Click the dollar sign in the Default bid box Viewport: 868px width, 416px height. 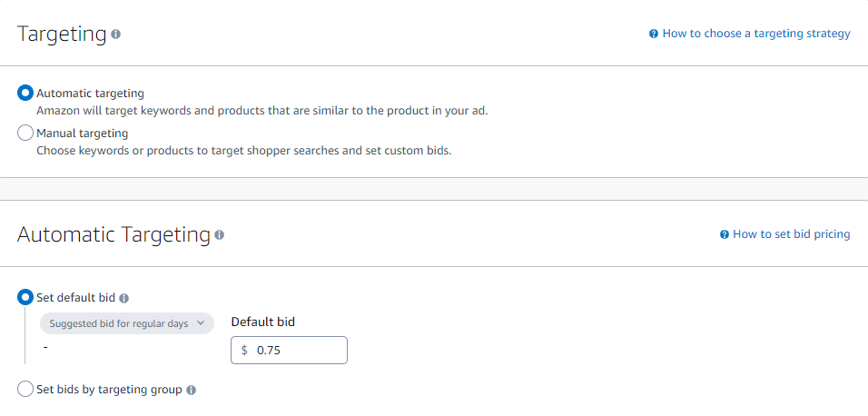(244, 350)
